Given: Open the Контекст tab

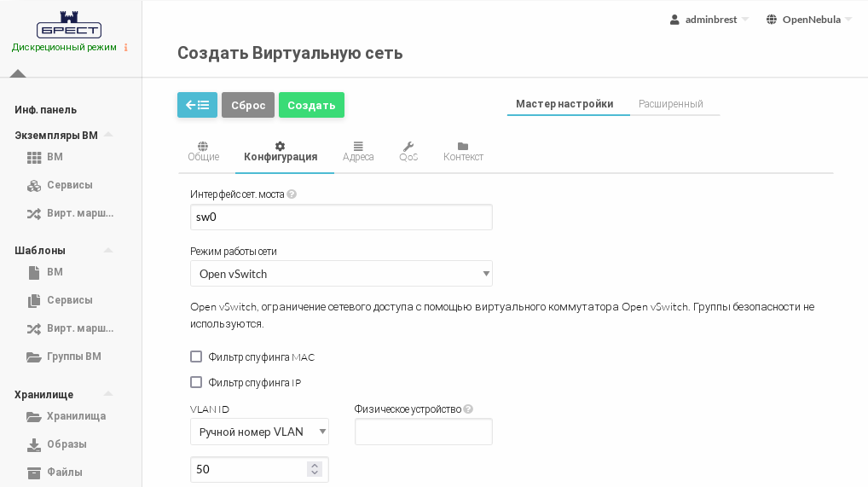Looking at the screenshot, I should click(x=463, y=152).
